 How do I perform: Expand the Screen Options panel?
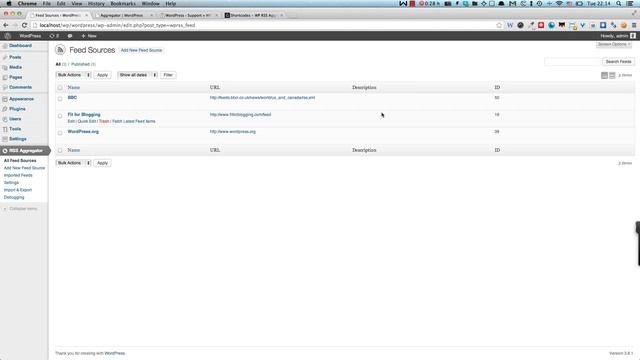(614, 44)
